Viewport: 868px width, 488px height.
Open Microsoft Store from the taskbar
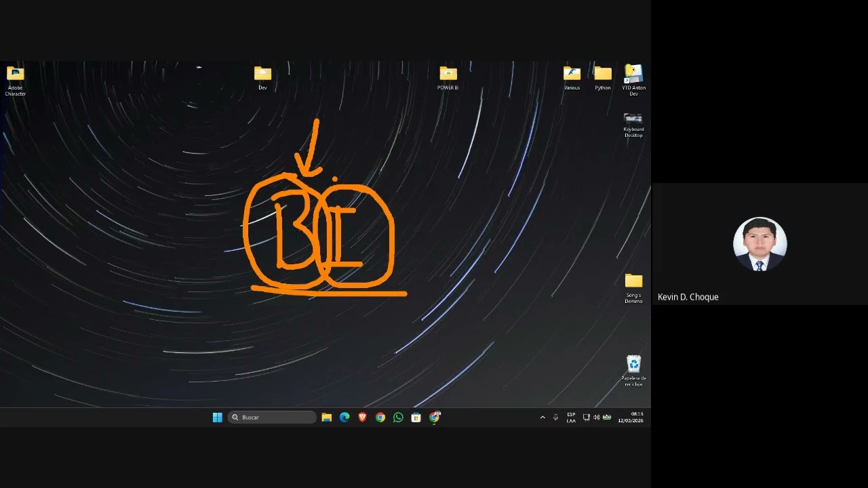pos(416,418)
